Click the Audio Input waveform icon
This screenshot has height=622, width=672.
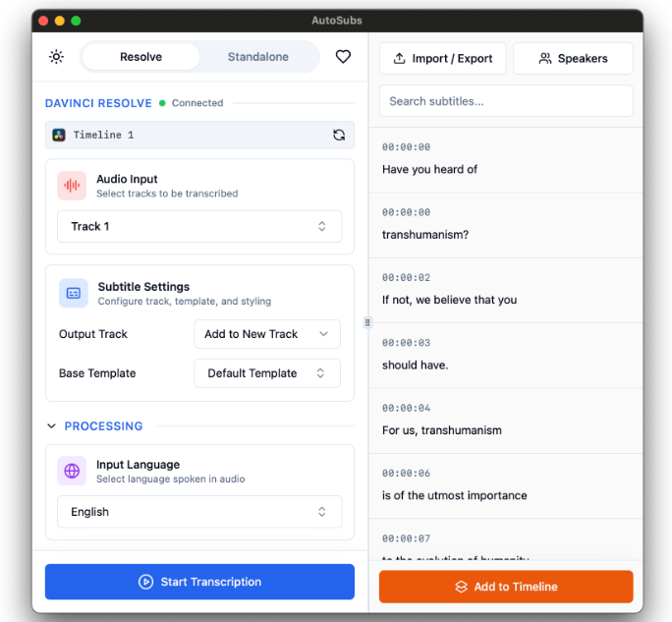pyautogui.click(x=72, y=186)
